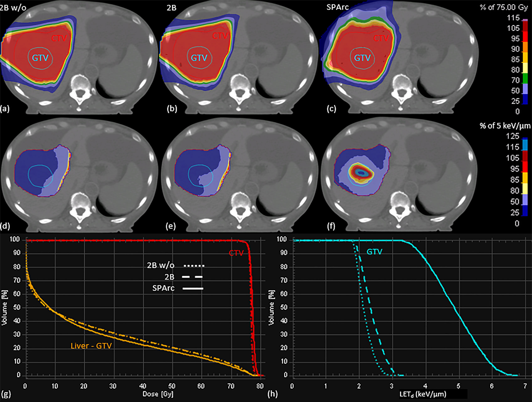Screen dimensions: 532x402
Task: Click the '2B' dashed legend entry
Action: 184,277
